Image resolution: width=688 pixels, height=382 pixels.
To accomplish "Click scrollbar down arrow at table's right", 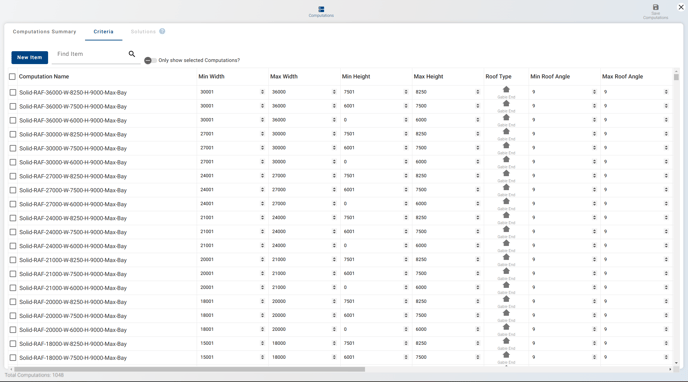I will [x=676, y=363].
